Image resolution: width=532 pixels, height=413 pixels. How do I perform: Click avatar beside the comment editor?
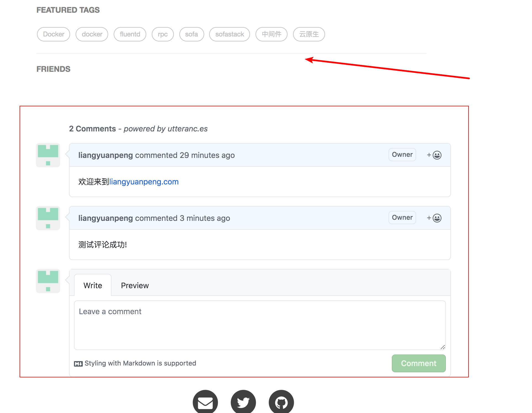(48, 281)
